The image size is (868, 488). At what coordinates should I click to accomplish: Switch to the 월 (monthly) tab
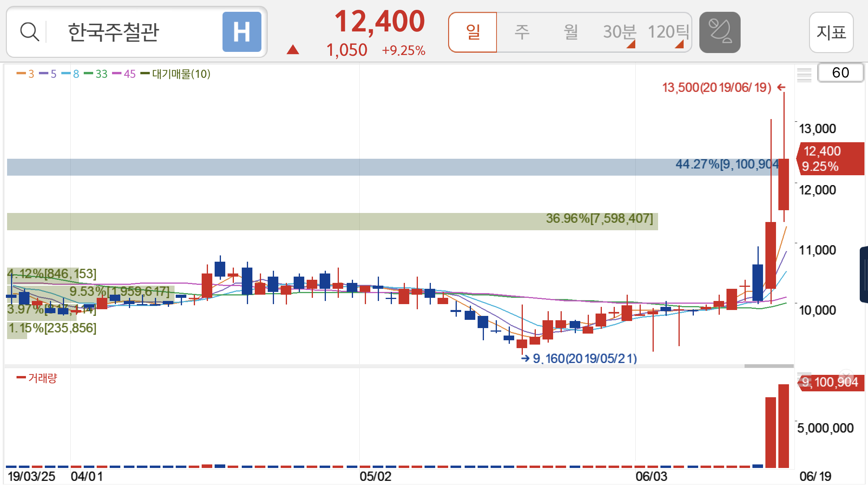click(x=571, y=32)
